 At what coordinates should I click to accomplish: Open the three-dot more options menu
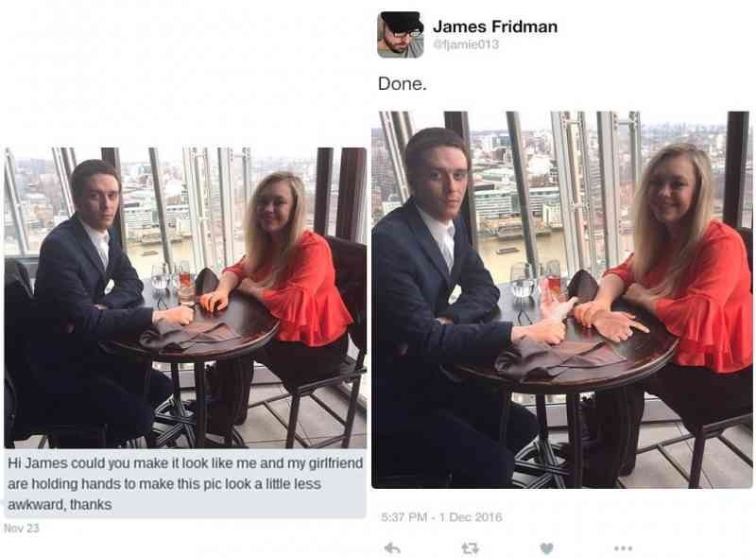(623, 548)
